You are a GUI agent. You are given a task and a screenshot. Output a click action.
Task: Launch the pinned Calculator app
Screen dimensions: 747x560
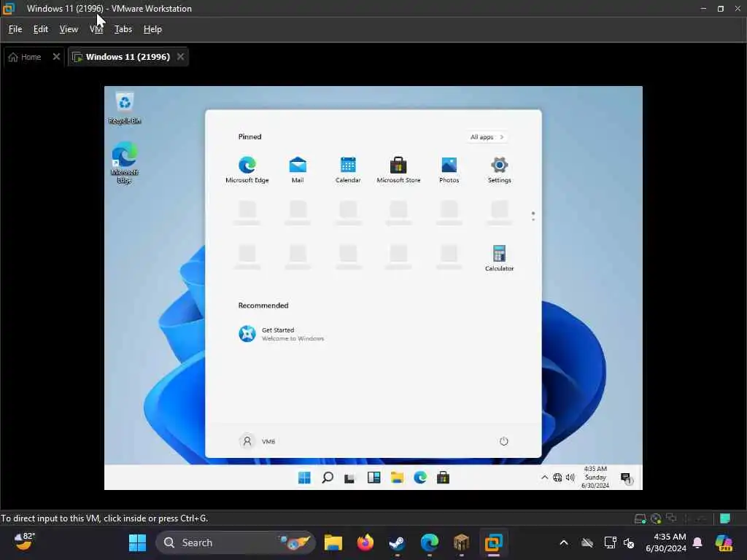point(499,258)
